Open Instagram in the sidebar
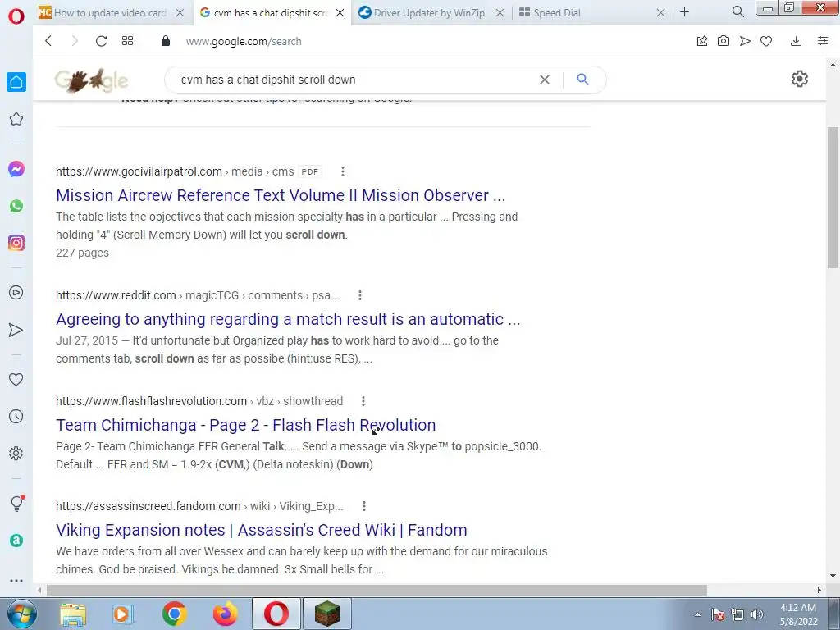The image size is (840, 630). (16, 243)
